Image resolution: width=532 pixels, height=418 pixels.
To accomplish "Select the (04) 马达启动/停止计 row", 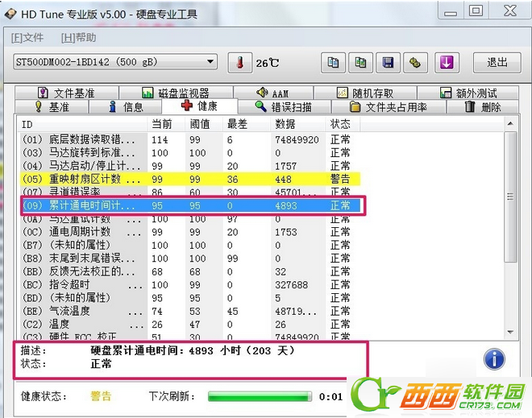I will click(x=190, y=166).
